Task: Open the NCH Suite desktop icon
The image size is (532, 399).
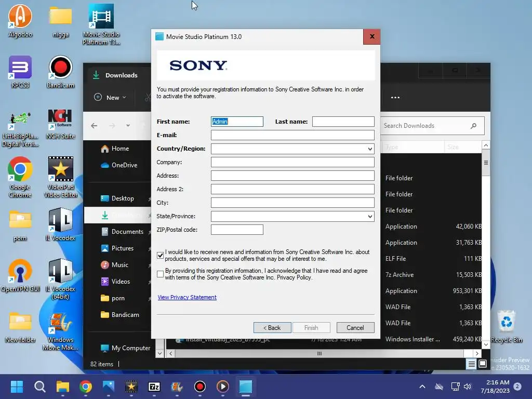Action: tap(60, 124)
